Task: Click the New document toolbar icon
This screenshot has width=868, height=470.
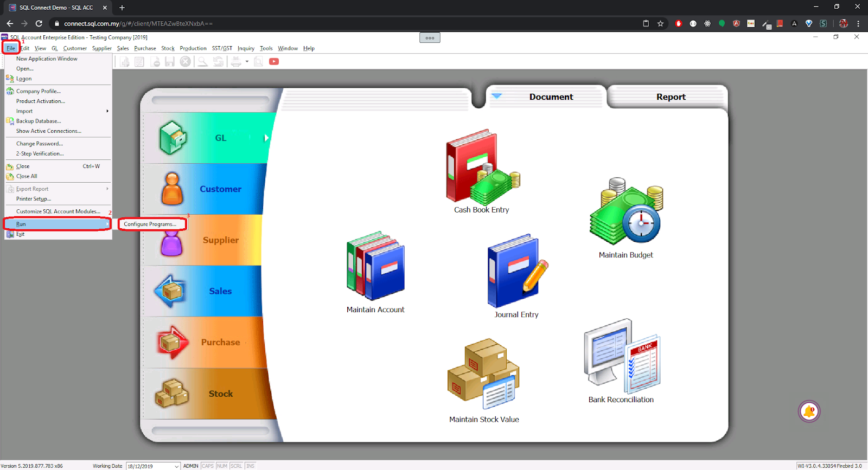Action: 125,62
